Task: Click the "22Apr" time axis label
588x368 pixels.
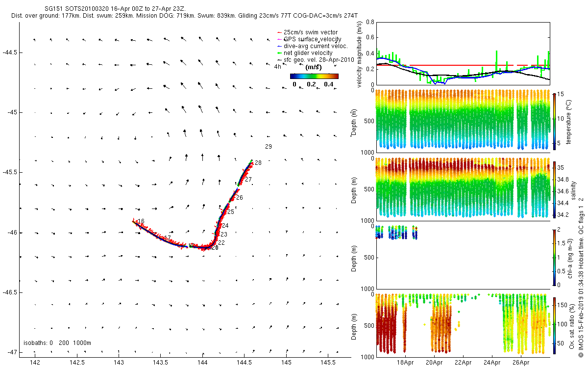Action: (x=463, y=363)
